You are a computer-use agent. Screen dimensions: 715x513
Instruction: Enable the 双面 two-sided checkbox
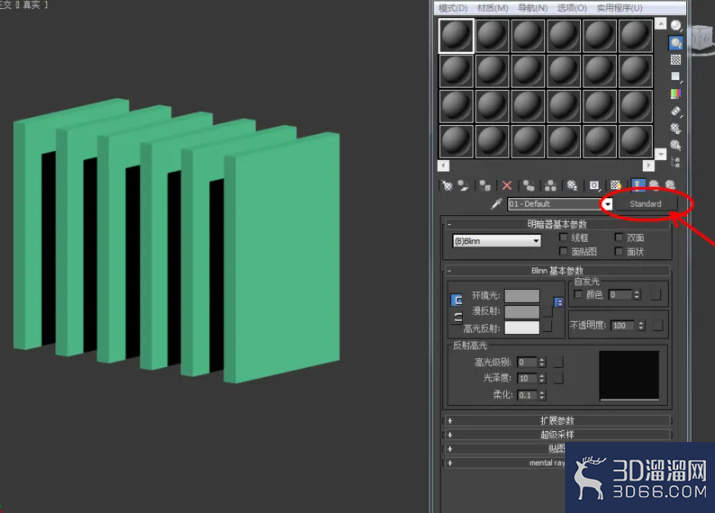(x=619, y=237)
